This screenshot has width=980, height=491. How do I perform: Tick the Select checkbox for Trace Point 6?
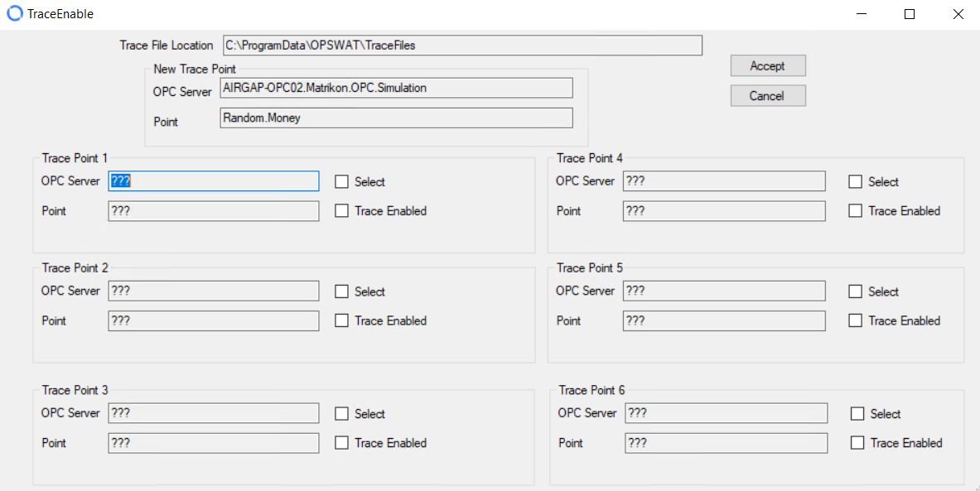coord(857,413)
